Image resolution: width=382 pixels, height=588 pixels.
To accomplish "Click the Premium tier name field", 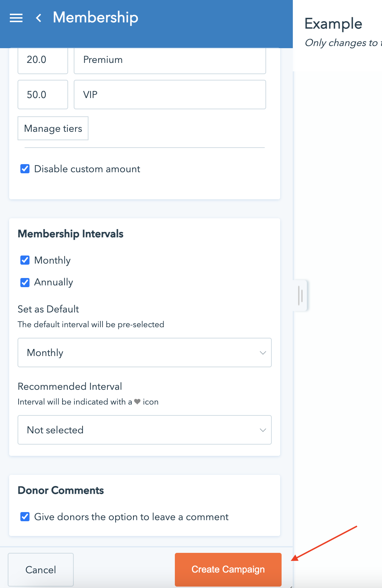I will click(170, 60).
